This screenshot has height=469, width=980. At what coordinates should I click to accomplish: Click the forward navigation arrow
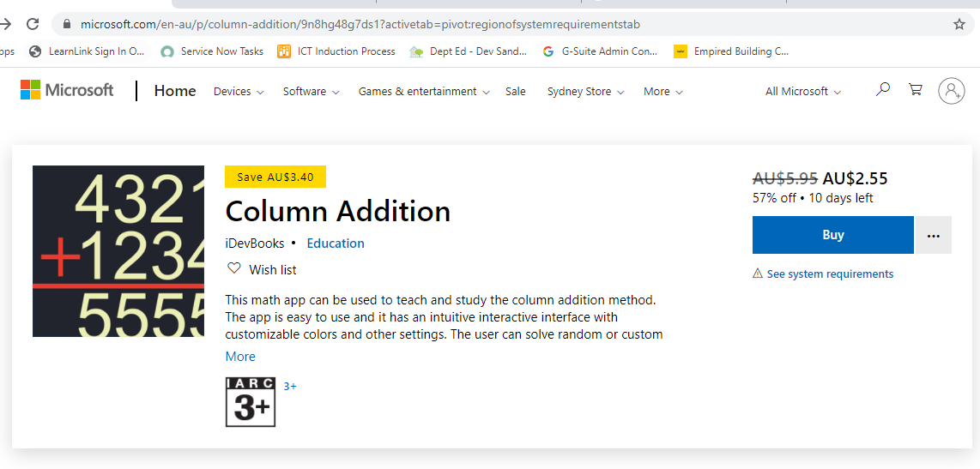click(5, 24)
